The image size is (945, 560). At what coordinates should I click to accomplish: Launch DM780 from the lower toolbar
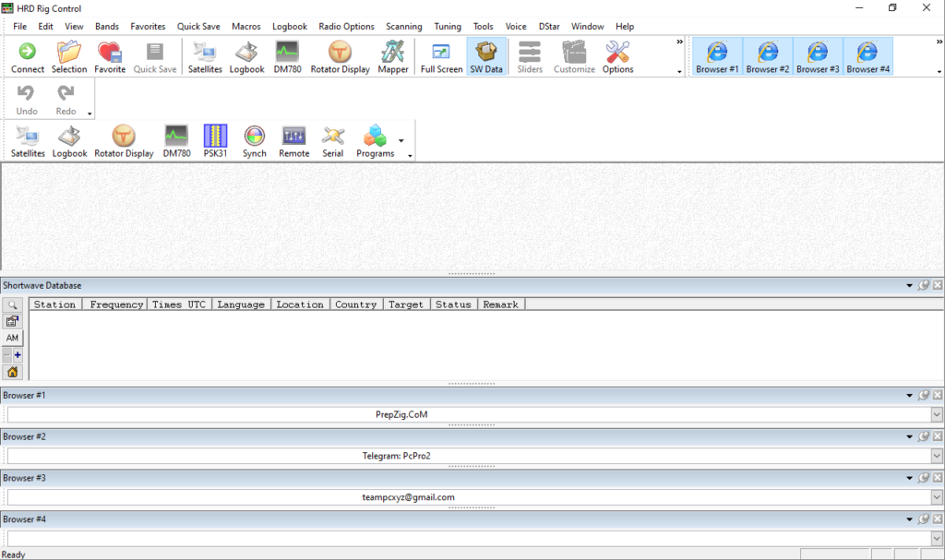point(176,142)
